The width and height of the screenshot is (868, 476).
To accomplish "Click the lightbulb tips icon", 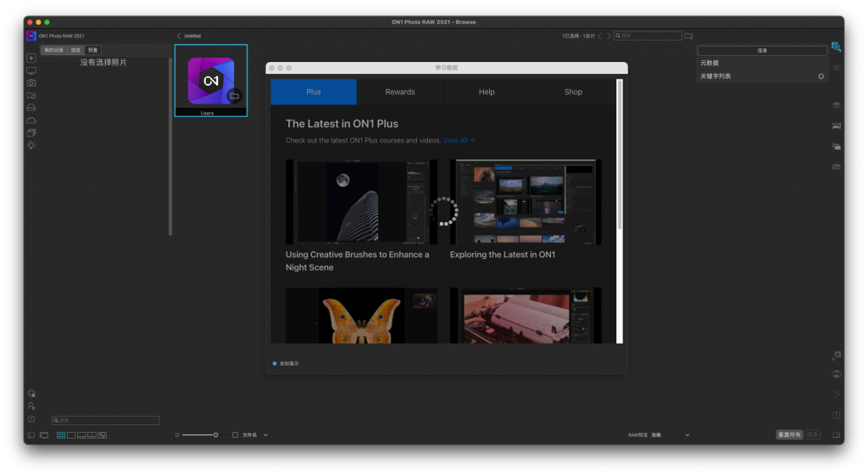I will [31, 145].
